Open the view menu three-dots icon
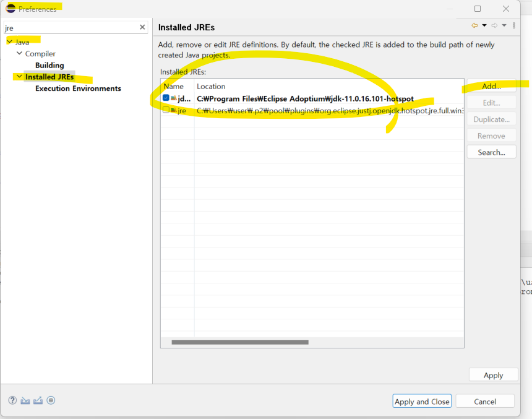532x419 pixels. click(x=514, y=25)
